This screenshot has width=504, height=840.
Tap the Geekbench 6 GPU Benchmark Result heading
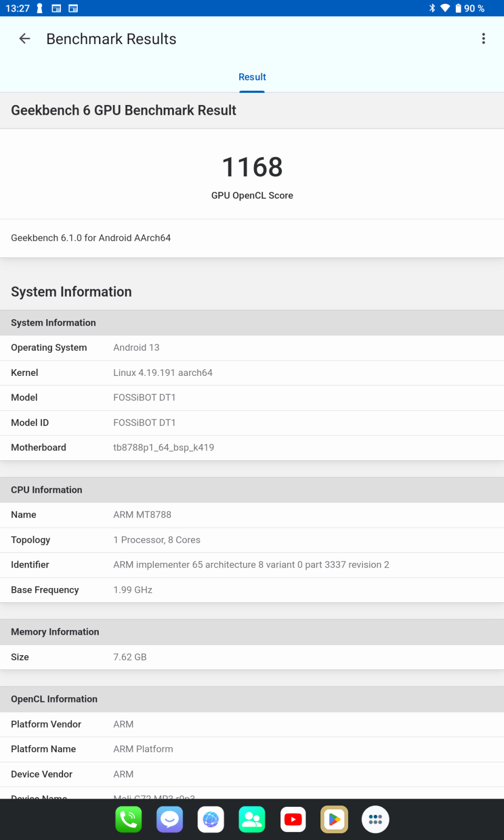[x=123, y=110]
